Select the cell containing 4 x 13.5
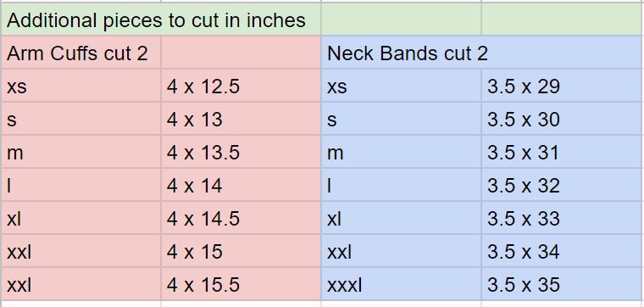The height and width of the screenshot is (307, 644). tap(241, 152)
